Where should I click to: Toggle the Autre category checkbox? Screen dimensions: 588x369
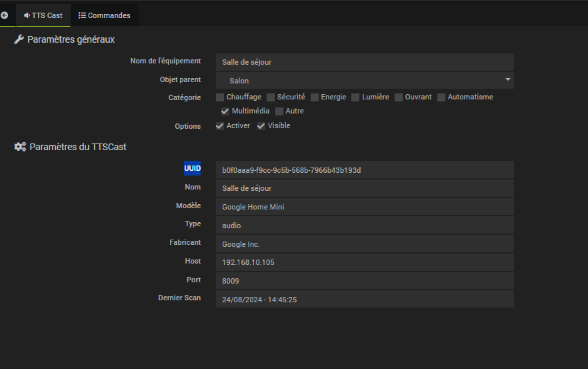(x=279, y=111)
